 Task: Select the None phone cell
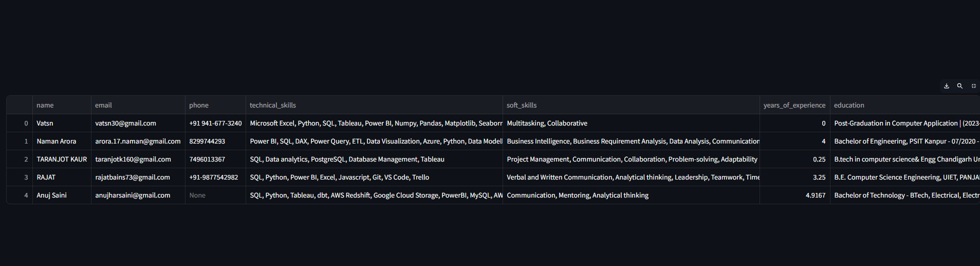(x=215, y=195)
